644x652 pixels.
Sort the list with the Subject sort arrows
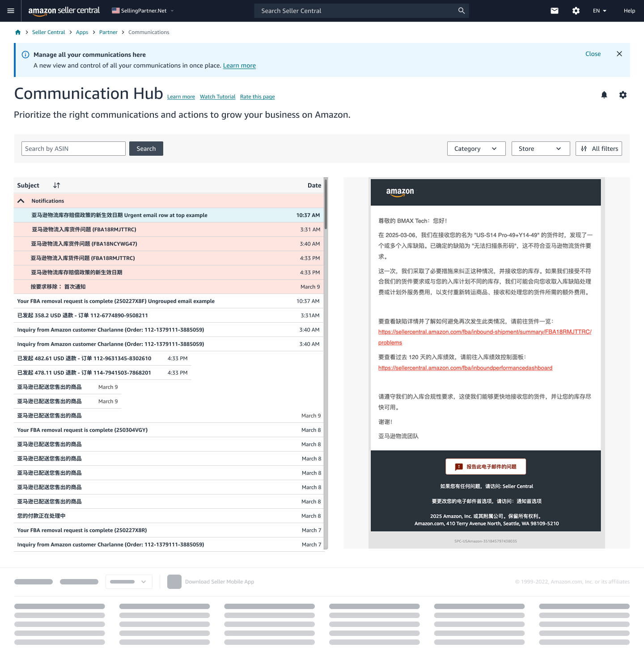[56, 185]
